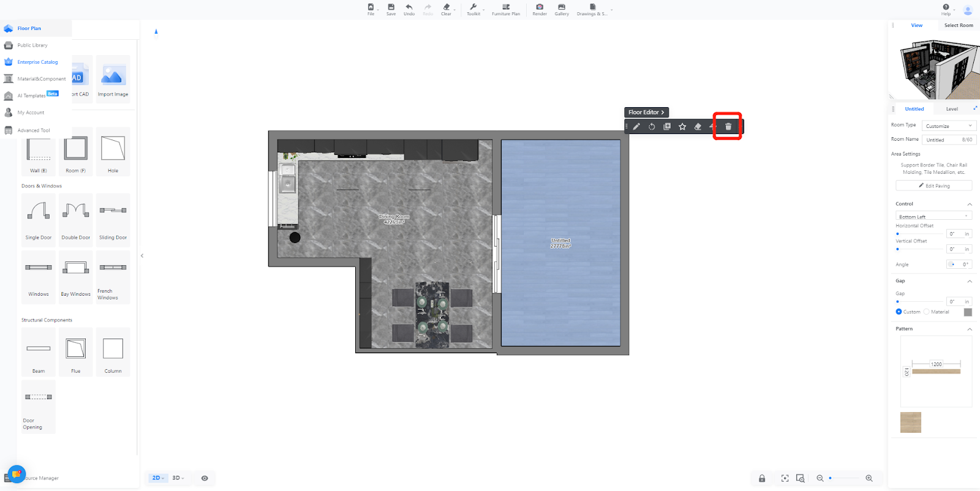
Task: Switch to 2D view mode
Action: point(158,478)
